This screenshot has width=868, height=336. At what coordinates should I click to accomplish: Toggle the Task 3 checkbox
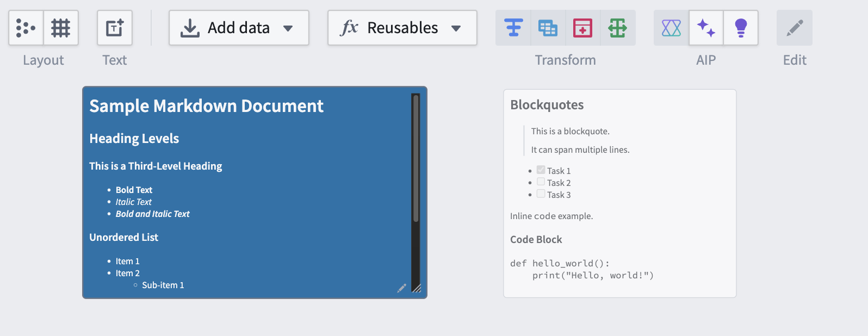click(x=541, y=194)
